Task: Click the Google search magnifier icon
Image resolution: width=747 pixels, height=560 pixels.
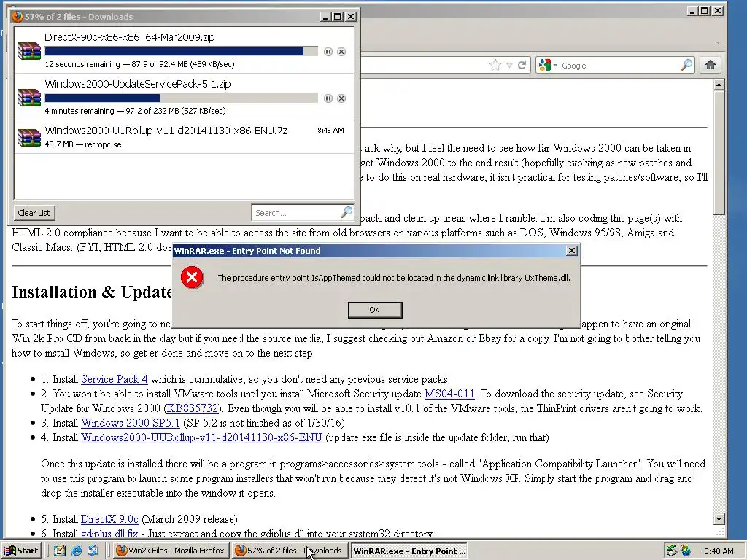Action: 686,65
